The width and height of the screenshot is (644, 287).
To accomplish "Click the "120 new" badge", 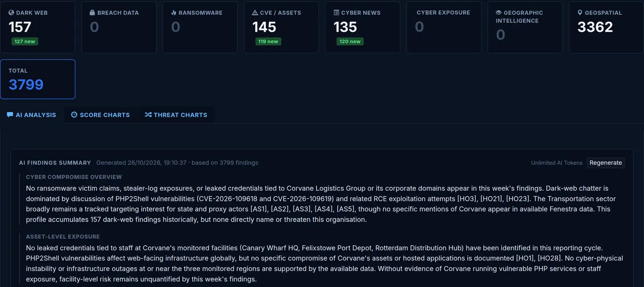I will 350,41.
